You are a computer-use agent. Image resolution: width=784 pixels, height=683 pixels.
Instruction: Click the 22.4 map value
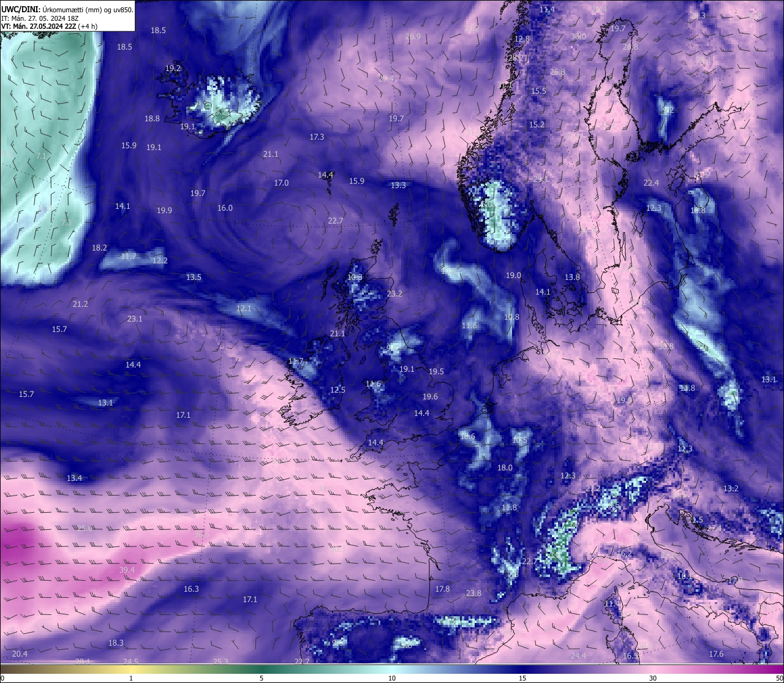click(x=651, y=183)
